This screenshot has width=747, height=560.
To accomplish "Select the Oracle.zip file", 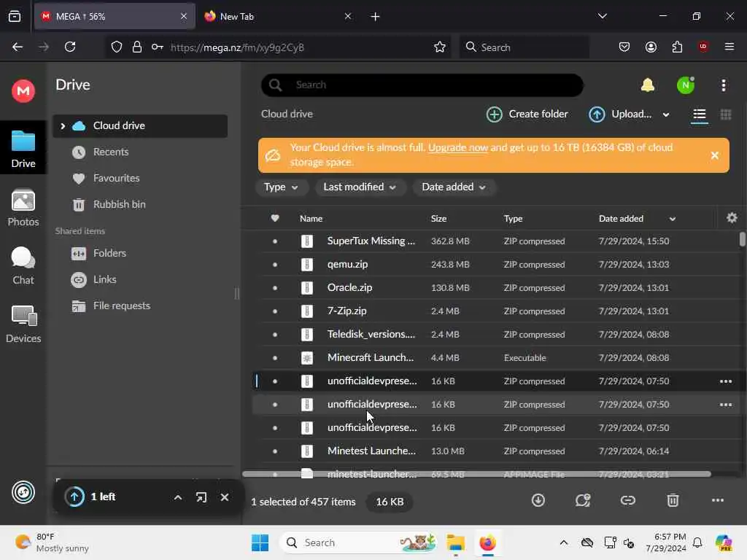I will [495, 287].
